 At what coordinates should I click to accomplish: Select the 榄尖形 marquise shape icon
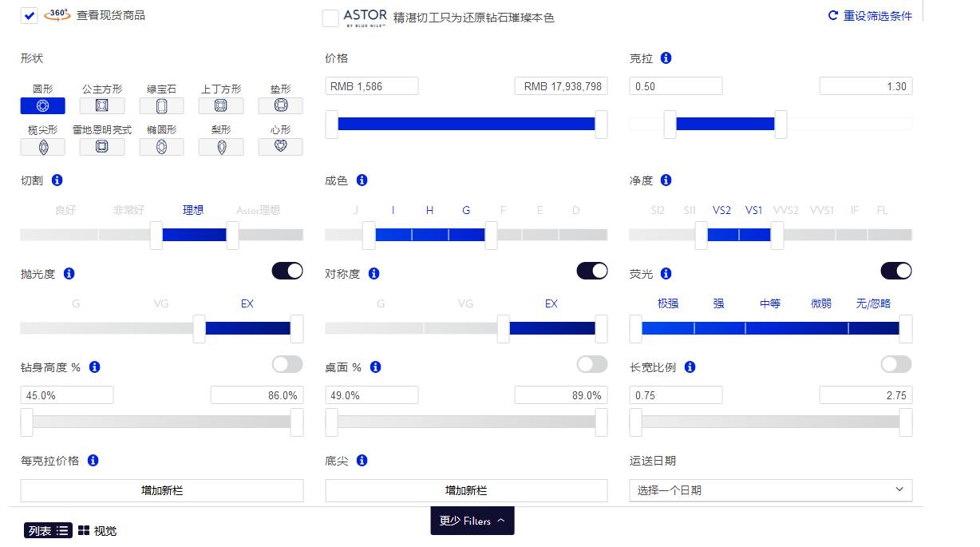[41, 146]
